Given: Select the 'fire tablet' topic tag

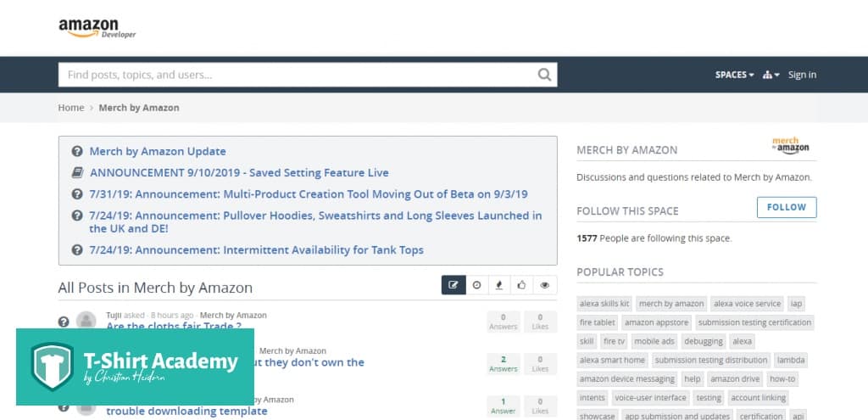Looking at the screenshot, I should 598,322.
